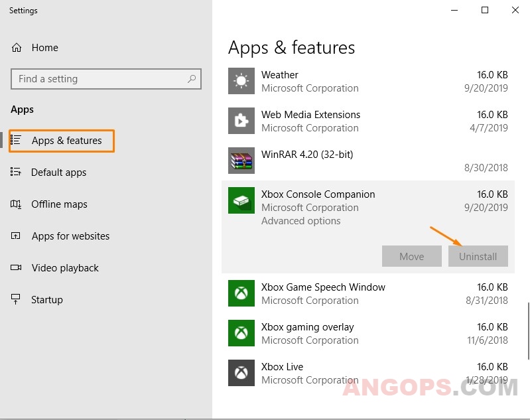530x420 pixels.
Task: Click the Apps & features list icon
Action: tap(16, 140)
